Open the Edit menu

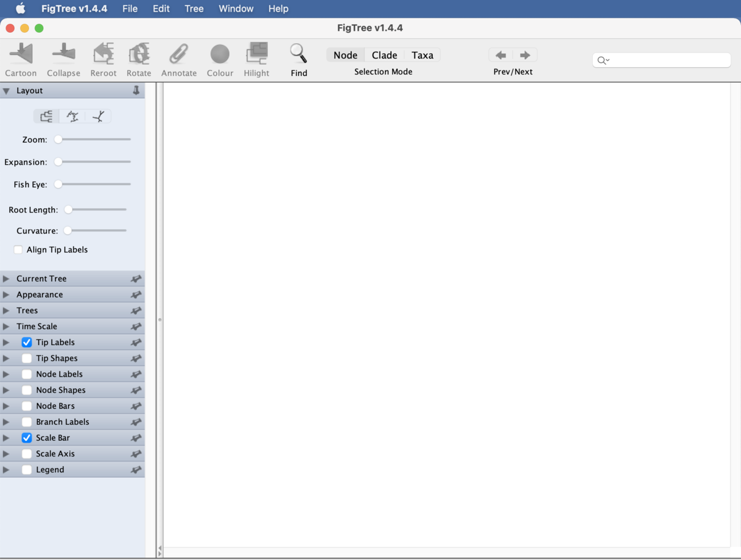tap(161, 9)
